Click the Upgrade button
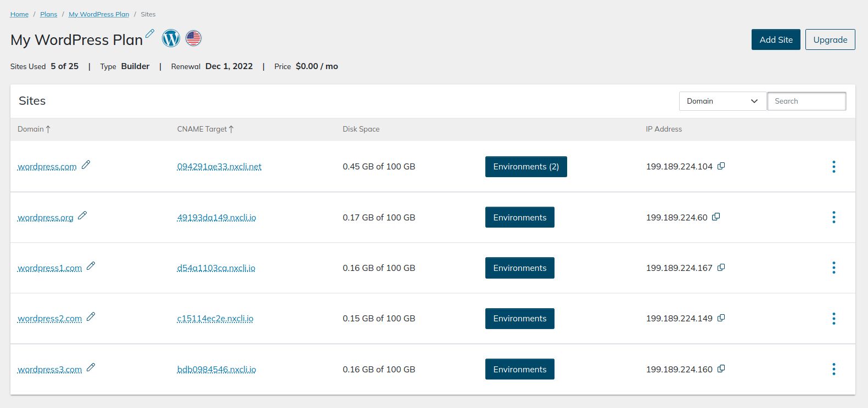Image resolution: width=868 pixels, height=408 pixels. pyautogui.click(x=830, y=39)
